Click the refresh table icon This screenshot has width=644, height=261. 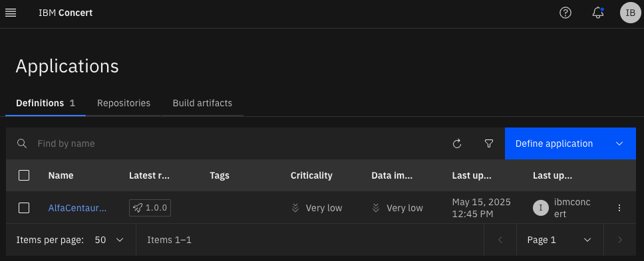(x=456, y=143)
